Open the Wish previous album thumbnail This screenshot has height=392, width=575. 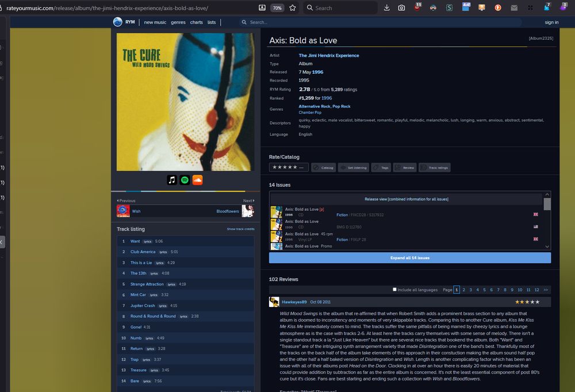point(123,211)
